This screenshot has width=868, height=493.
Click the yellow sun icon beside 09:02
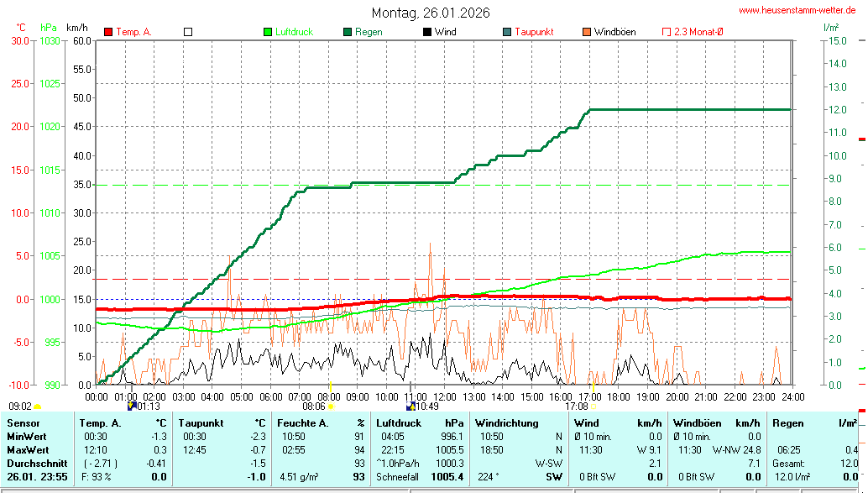tap(38, 406)
